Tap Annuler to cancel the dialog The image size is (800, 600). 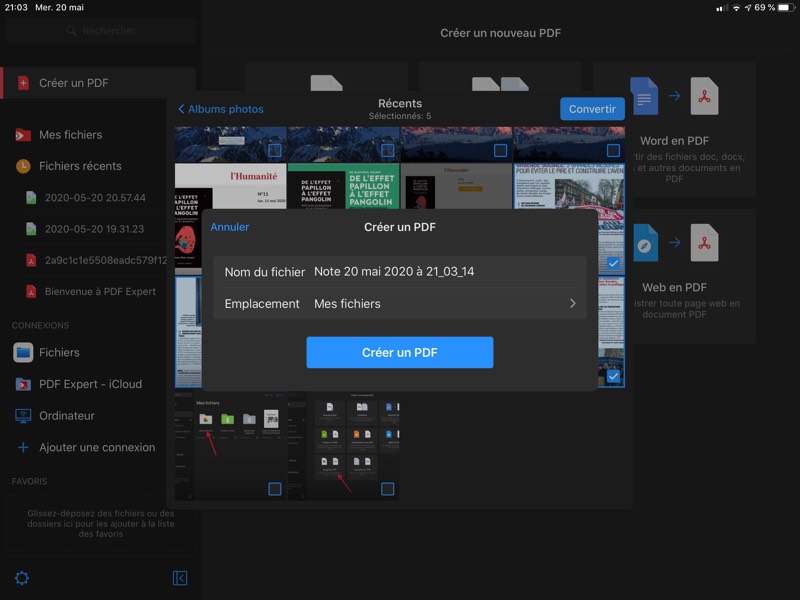click(229, 227)
